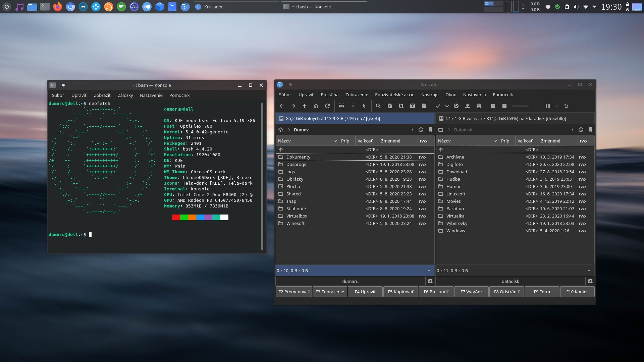Switch to the first virtual desktop in pager
Image resolution: width=644 pixels, height=362 pixels.
[489, 4]
